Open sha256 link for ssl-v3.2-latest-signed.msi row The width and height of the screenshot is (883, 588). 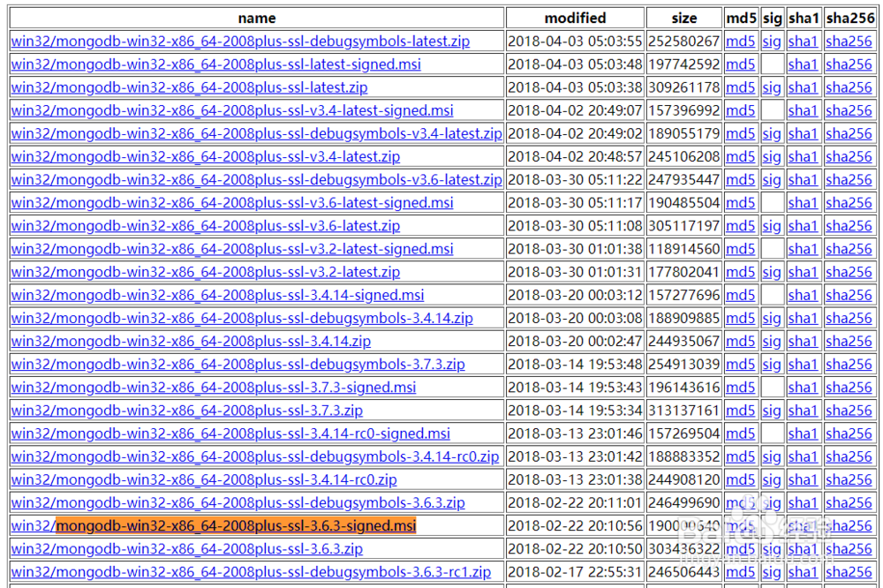pyautogui.click(x=849, y=249)
